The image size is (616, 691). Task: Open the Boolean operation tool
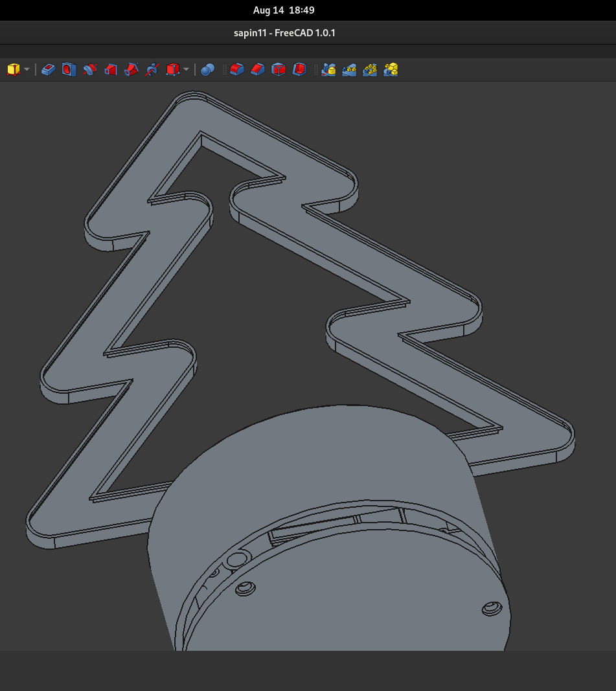(207, 70)
